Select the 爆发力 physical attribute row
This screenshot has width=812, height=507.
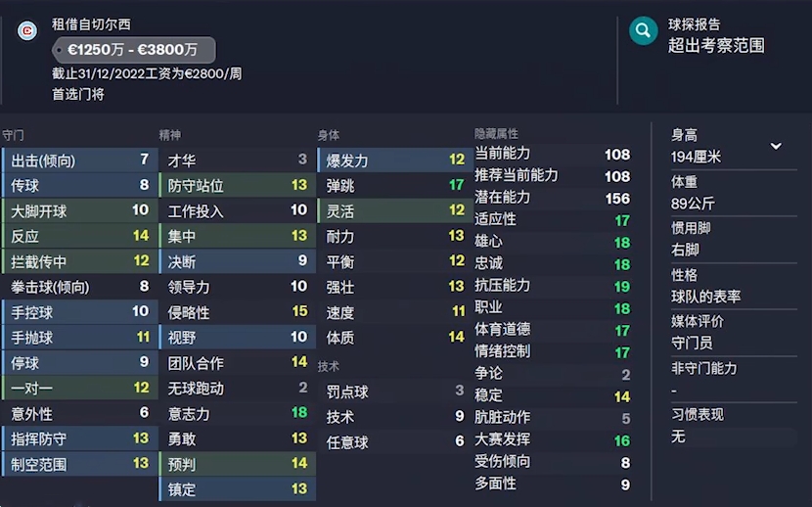pyautogui.click(x=395, y=160)
